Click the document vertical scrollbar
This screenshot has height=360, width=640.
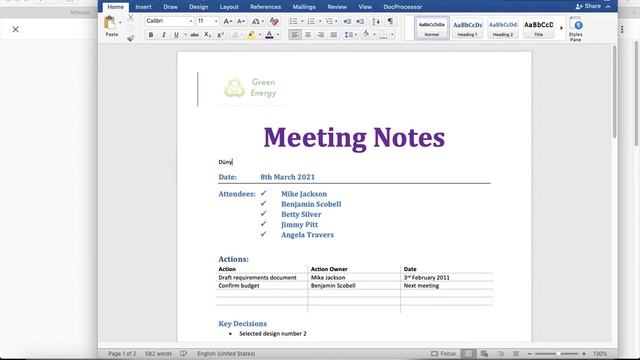[614, 91]
